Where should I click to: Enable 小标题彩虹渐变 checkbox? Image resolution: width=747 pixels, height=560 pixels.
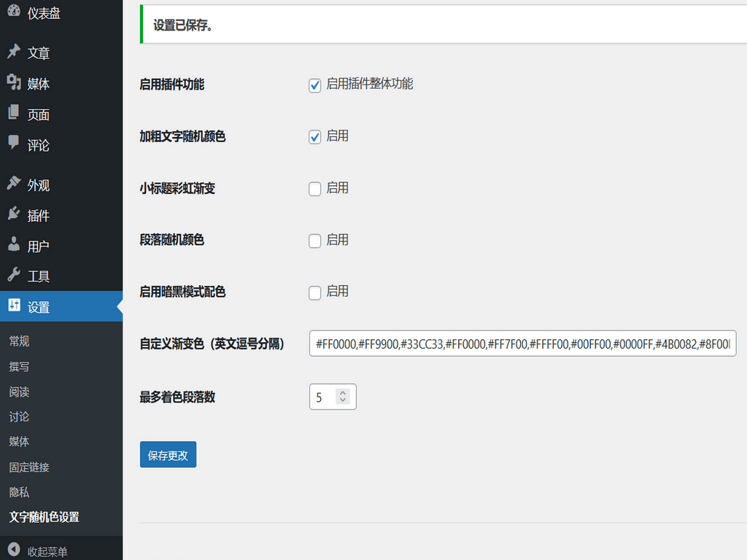[x=314, y=189]
